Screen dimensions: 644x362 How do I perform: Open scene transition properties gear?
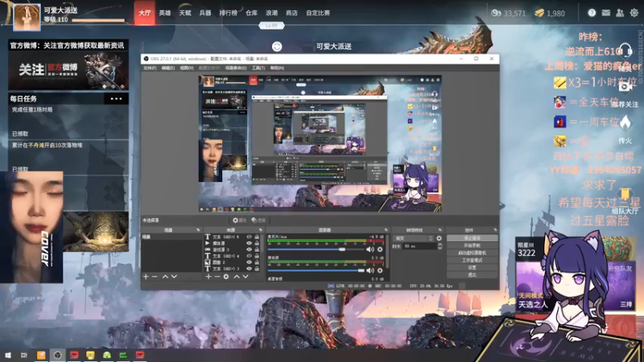coord(439,238)
